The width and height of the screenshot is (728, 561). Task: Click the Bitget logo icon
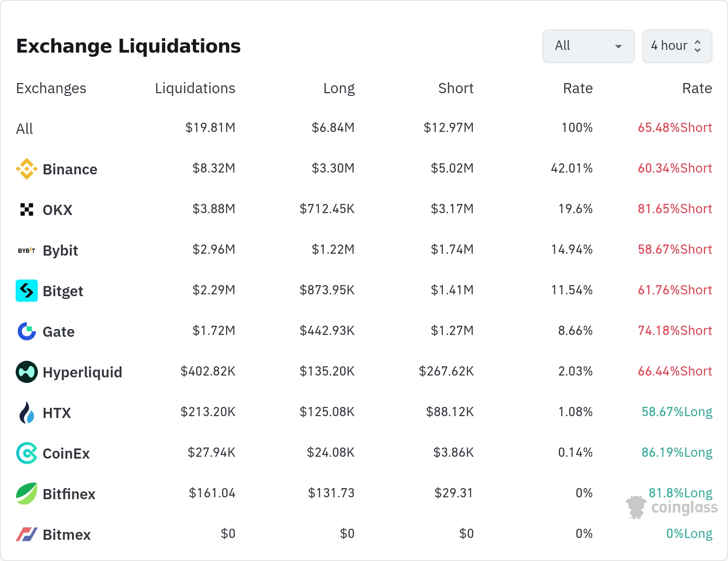pos(27,291)
